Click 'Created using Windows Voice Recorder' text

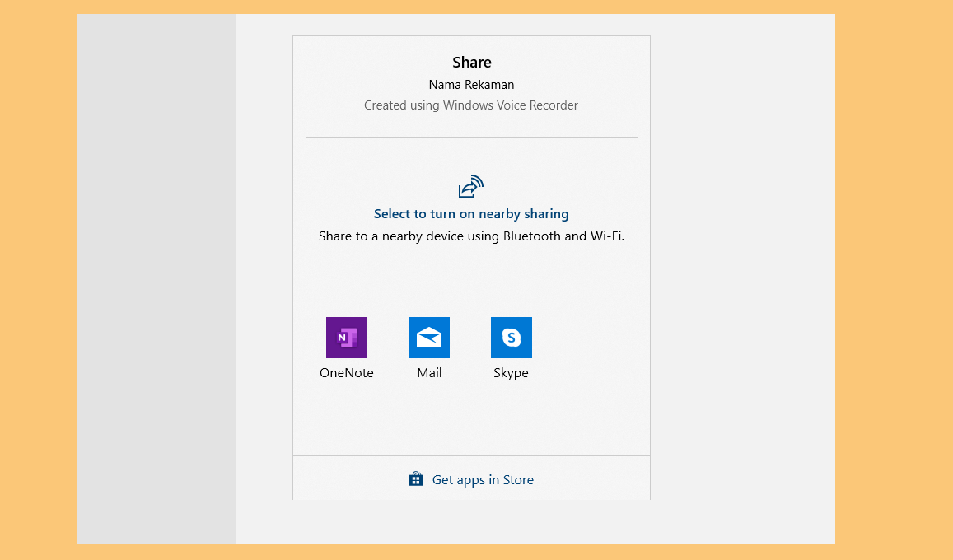[x=471, y=105]
